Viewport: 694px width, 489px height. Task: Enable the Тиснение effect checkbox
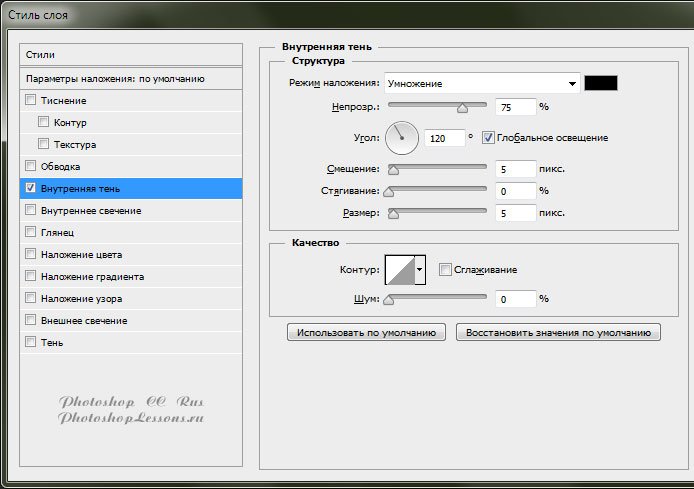pyautogui.click(x=30, y=100)
